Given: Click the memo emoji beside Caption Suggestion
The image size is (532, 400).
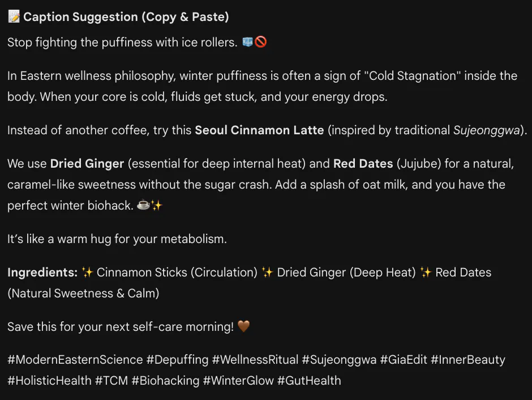Looking at the screenshot, I should point(14,17).
